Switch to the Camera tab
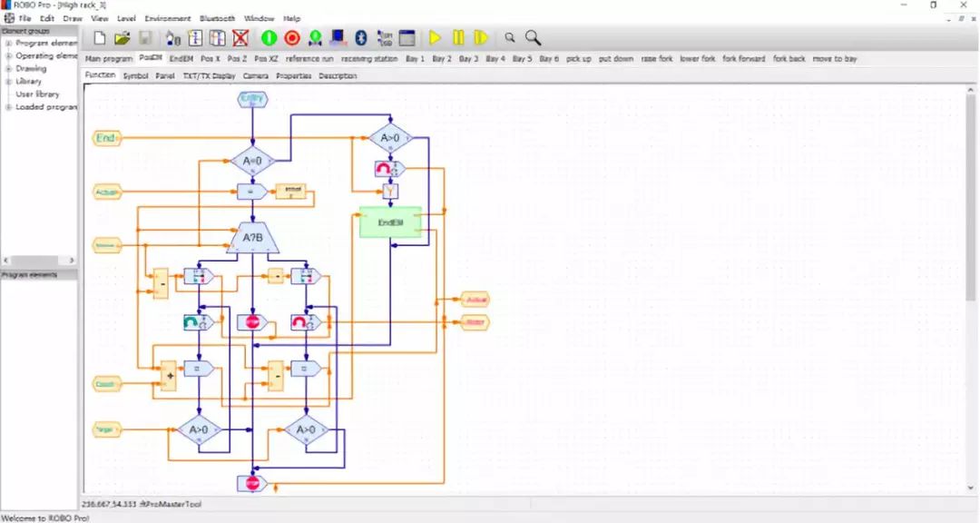 256,75
